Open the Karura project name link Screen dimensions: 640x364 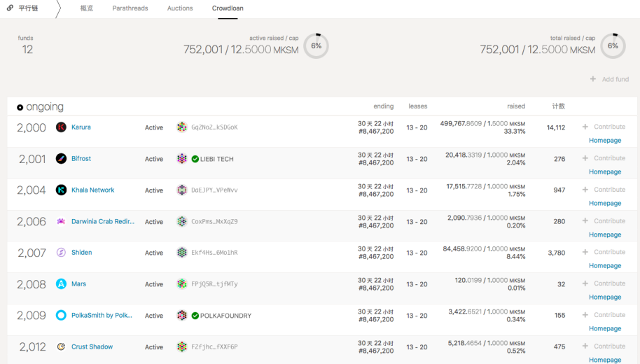(81, 127)
